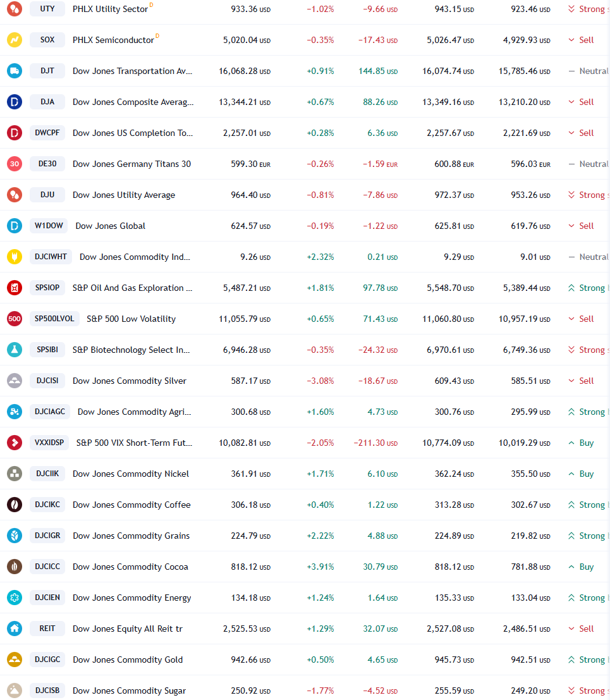
Task: Click the 600.88 EUR high for DE30
Action: pos(454,164)
